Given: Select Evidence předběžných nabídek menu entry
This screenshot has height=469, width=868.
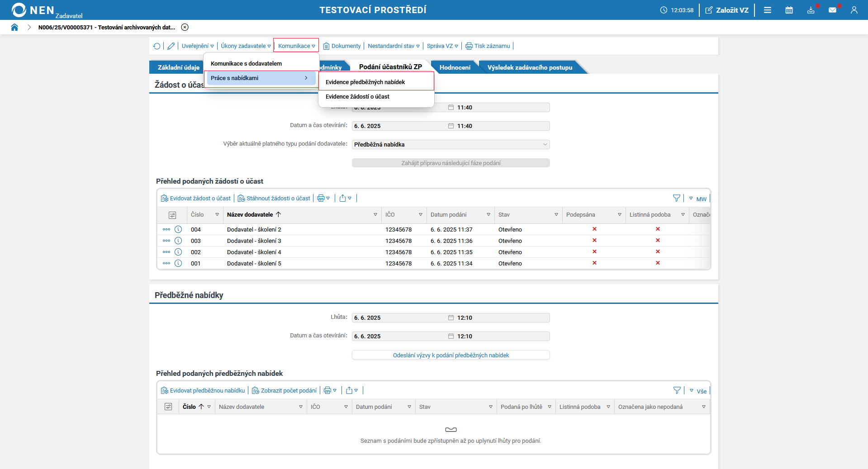Looking at the screenshot, I should point(365,82).
